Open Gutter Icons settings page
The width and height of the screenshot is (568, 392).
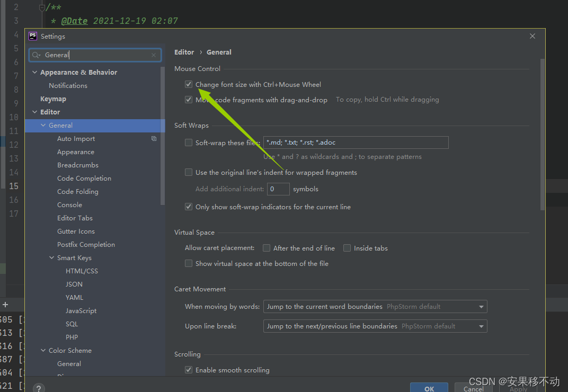pyautogui.click(x=76, y=231)
